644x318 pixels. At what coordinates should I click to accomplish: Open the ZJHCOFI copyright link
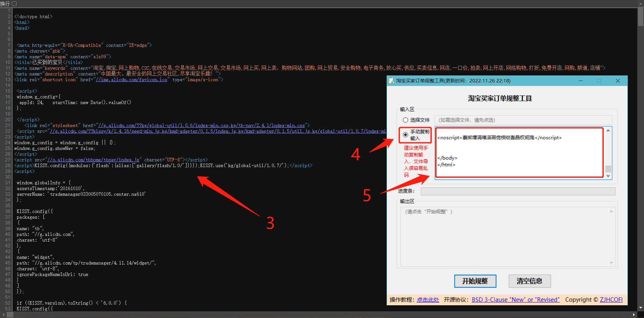coord(611,300)
